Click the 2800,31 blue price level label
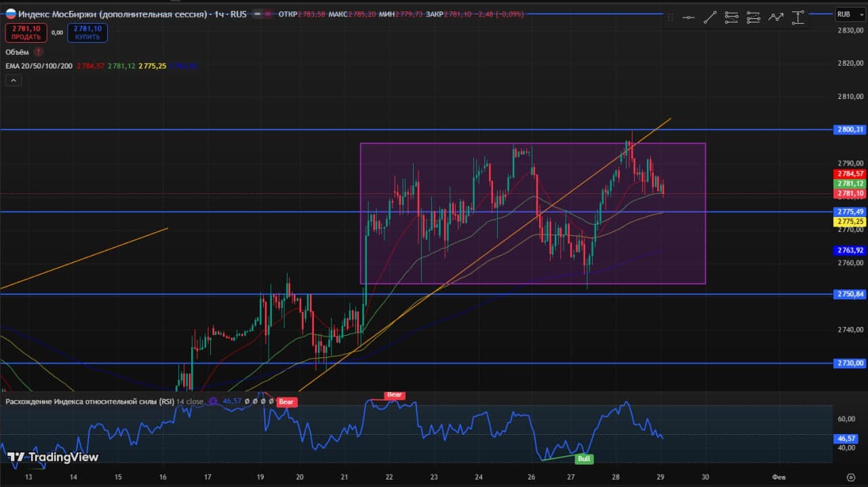868x487 pixels. [x=850, y=130]
